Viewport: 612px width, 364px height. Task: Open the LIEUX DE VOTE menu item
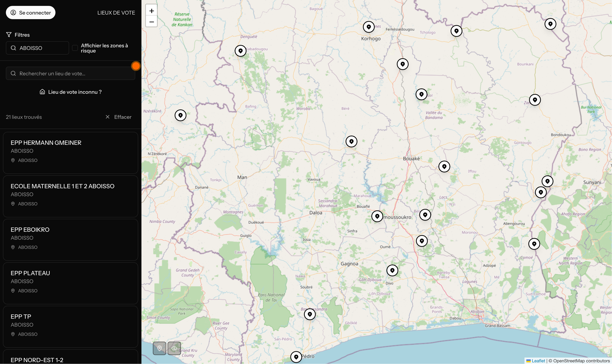click(116, 13)
